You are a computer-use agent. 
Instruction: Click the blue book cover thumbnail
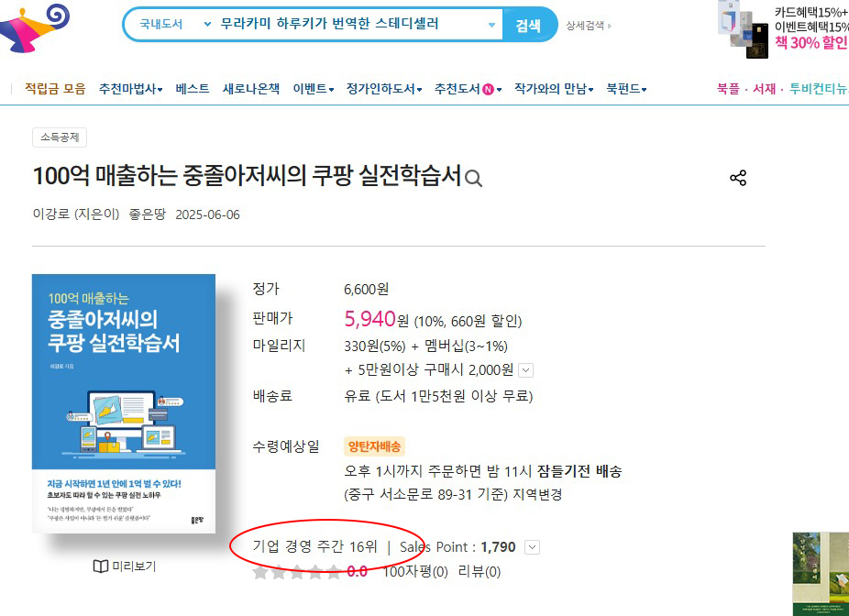[x=124, y=404]
